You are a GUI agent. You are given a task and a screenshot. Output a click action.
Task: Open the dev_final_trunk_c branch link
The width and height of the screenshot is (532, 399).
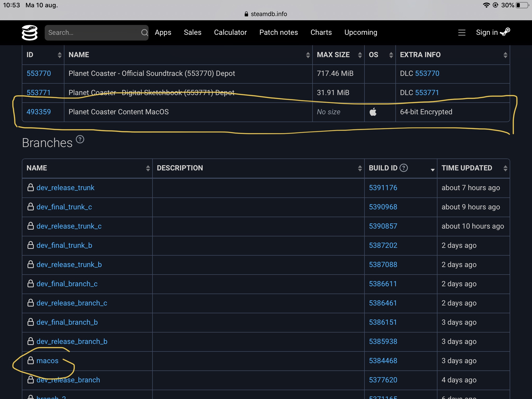64,207
